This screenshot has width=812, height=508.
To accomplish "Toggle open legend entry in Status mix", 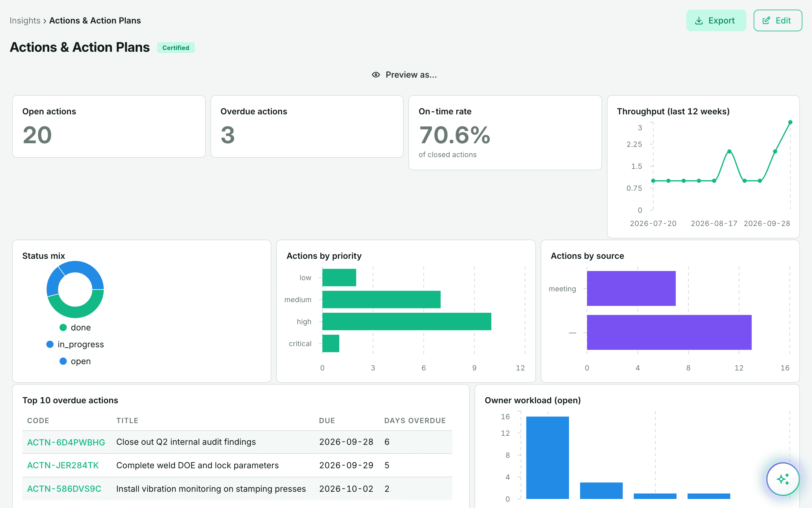I will pyautogui.click(x=75, y=361).
